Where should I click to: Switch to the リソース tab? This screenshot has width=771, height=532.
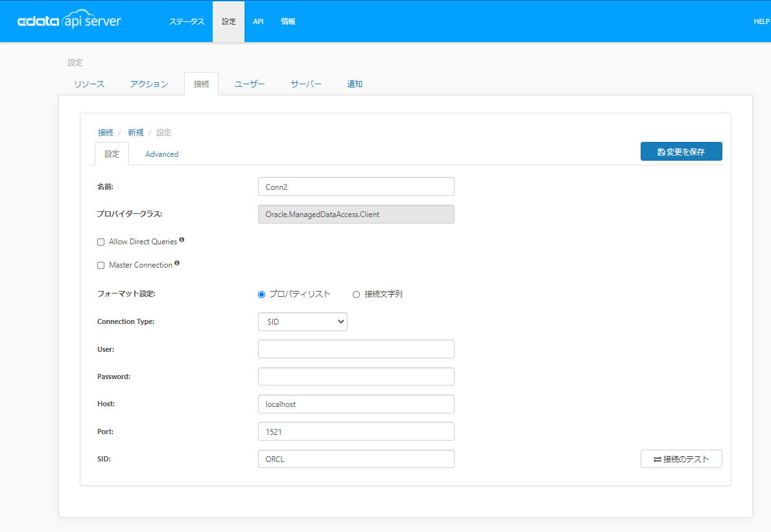click(x=89, y=84)
